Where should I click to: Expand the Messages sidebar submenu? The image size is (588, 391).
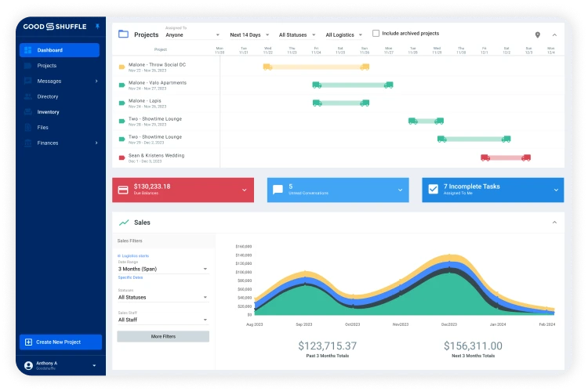tap(96, 81)
